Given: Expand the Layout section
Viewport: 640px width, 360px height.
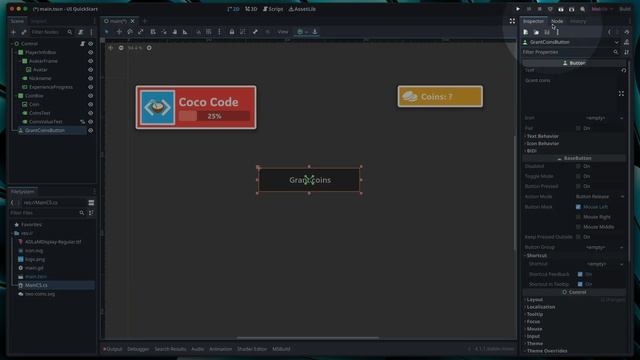Looking at the screenshot, I should point(534,300).
